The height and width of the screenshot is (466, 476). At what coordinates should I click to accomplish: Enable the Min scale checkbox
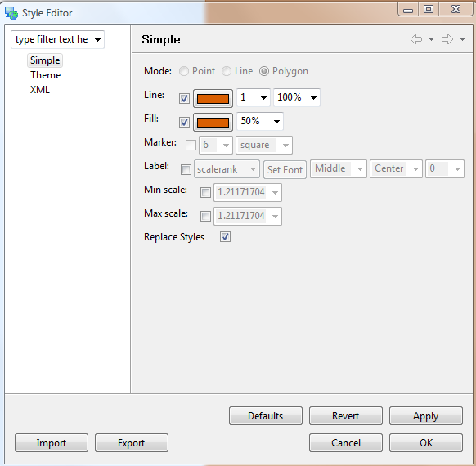coord(205,192)
